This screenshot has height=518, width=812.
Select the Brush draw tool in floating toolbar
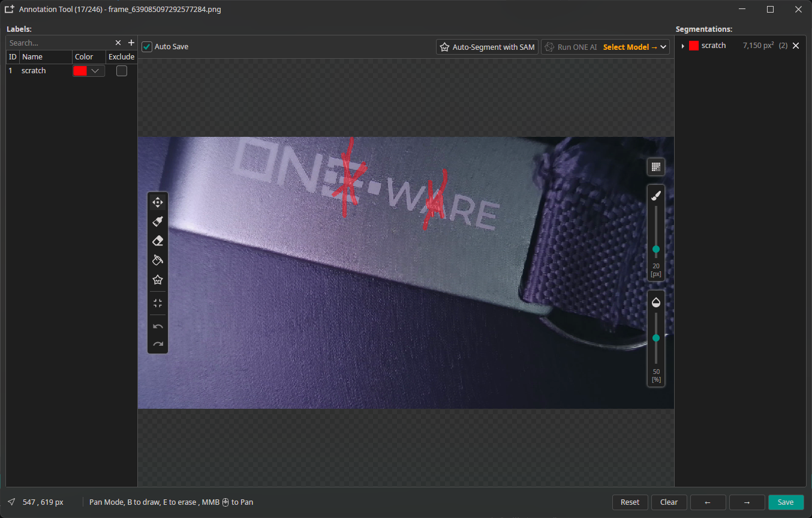point(158,221)
